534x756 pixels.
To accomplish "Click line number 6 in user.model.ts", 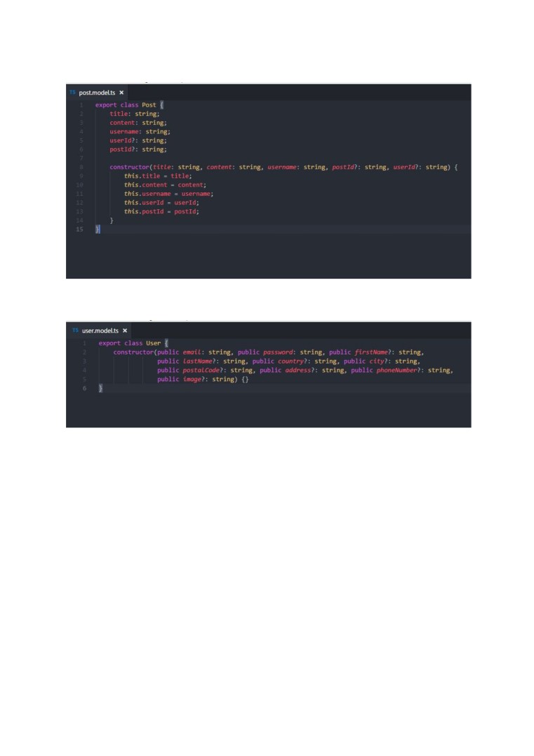I will coord(84,388).
